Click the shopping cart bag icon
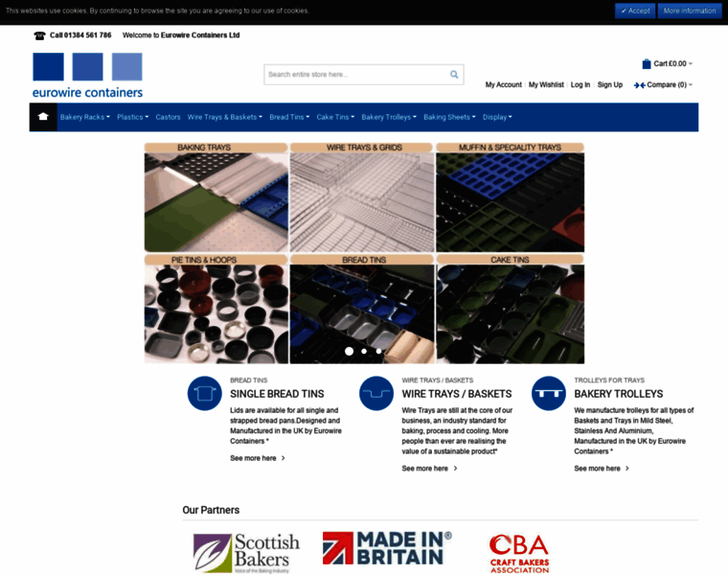 (x=646, y=63)
